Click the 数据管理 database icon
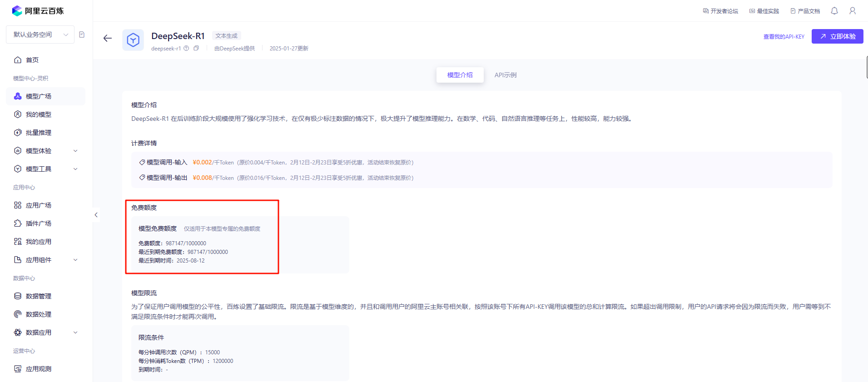868x382 pixels. (x=18, y=296)
